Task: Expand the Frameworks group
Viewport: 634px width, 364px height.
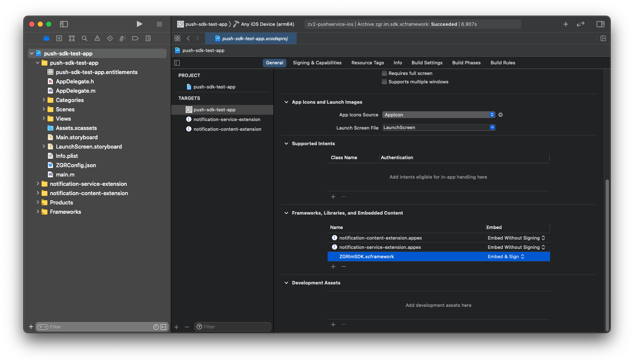Action: tap(38, 212)
